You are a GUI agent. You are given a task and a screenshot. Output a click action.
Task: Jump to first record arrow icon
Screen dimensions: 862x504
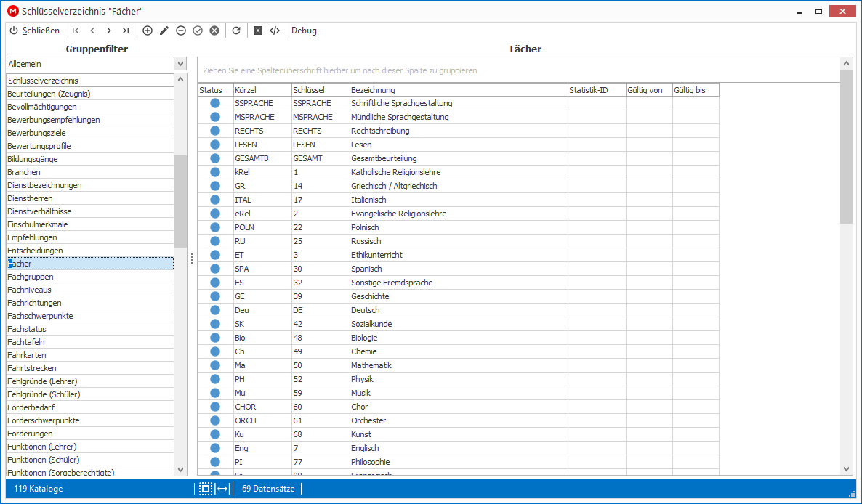pyautogui.click(x=76, y=31)
